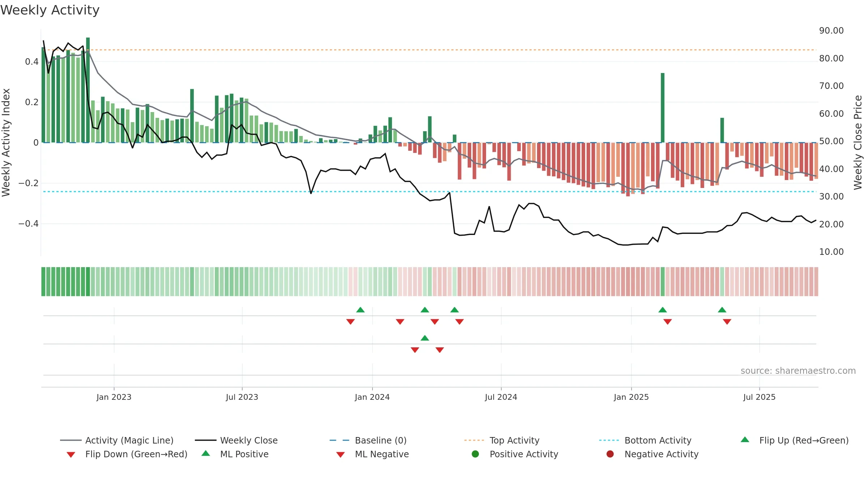Click the last flip-up triangle before Jul 2025
Viewport: 868px width, 488px height.
(x=722, y=310)
